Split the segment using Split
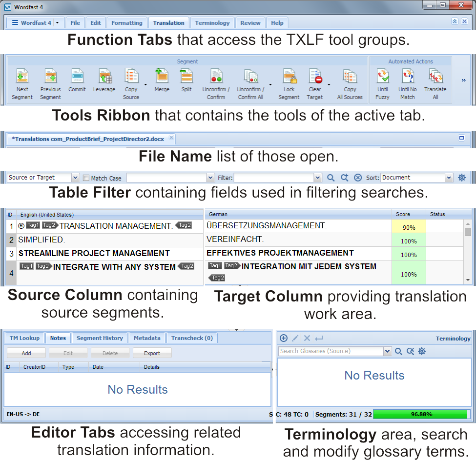 coord(186,80)
